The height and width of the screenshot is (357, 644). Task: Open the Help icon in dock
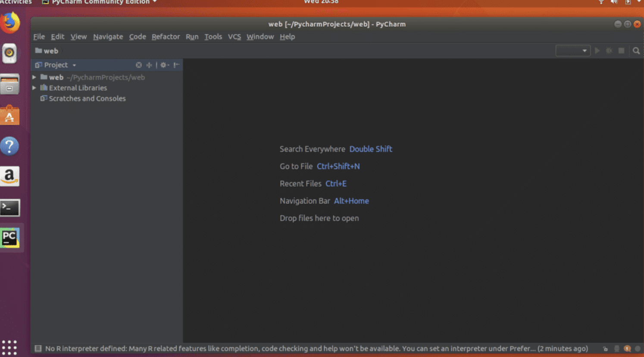(x=9, y=146)
